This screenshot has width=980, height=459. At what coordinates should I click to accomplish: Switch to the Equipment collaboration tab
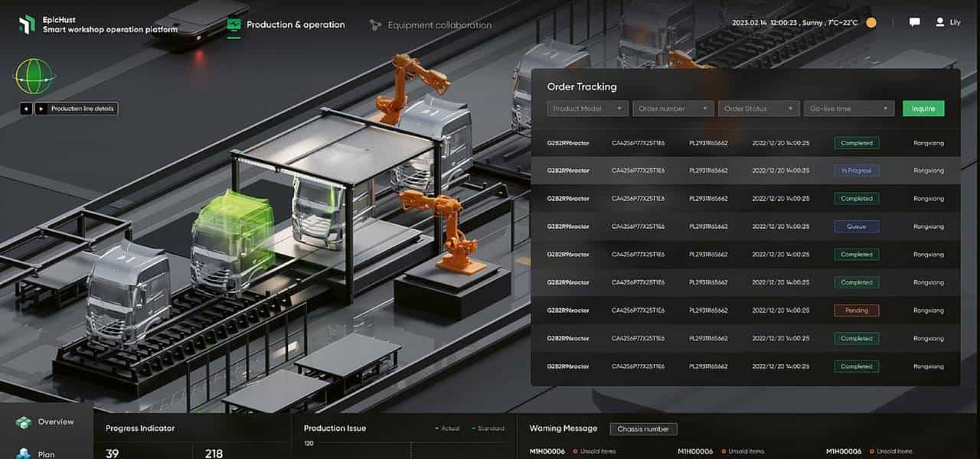click(439, 25)
